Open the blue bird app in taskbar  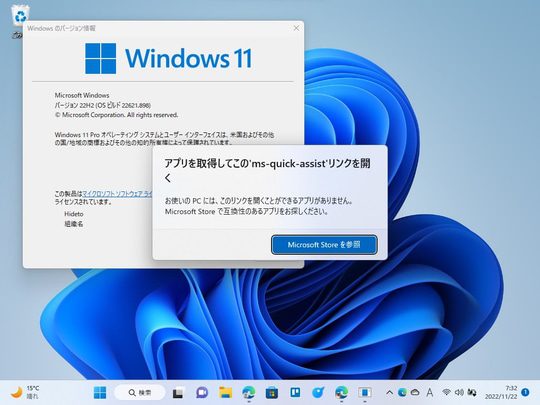(318, 392)
